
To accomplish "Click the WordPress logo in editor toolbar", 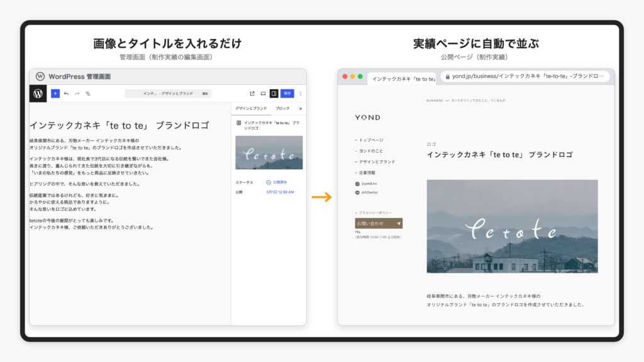I will tap(38, 94).
